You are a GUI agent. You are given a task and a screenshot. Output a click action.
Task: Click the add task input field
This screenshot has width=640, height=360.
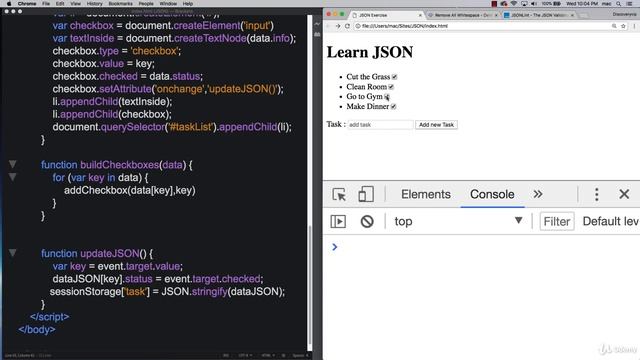(380, 124)
